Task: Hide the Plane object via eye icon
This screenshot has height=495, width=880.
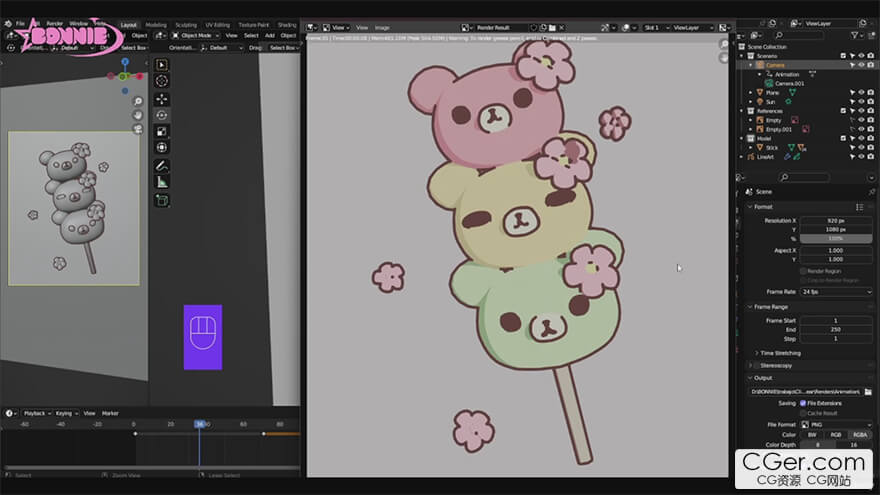Action: pyautogui.click(x=860, y=92)
